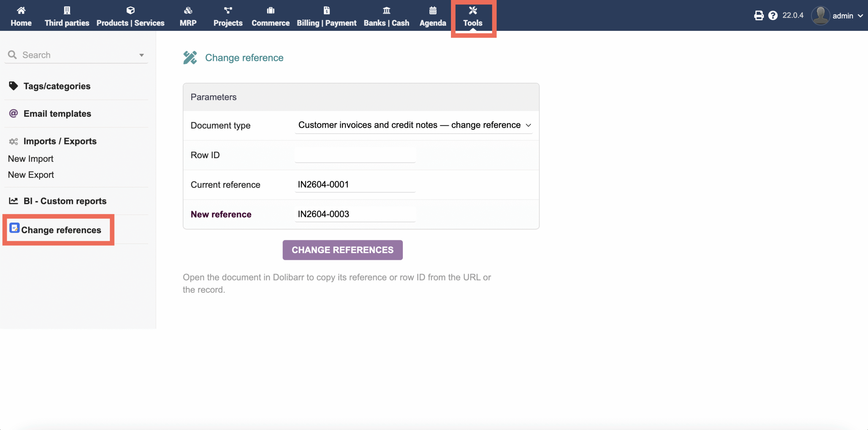Screen dimensions: 868x430
Task: Click the help question mark icon
Action: pyautogui.click(x=773, y=15)
